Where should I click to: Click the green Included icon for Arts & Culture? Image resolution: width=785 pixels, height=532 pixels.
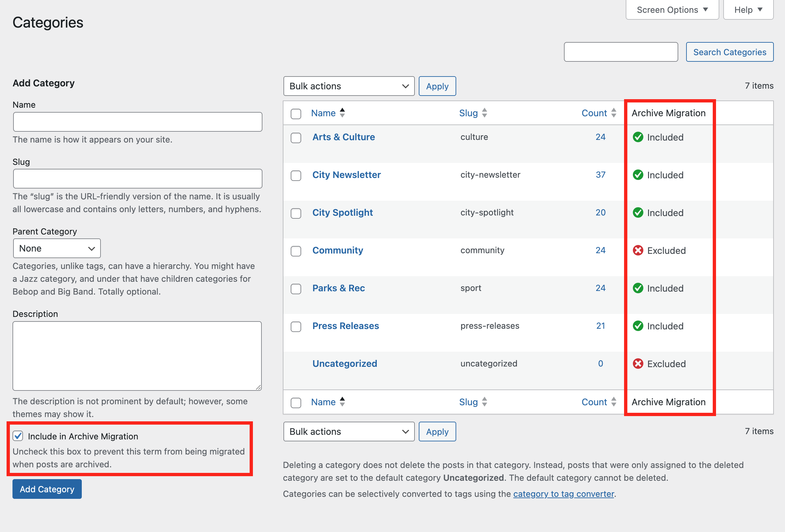pyautogui.click(x=638, y=137)
